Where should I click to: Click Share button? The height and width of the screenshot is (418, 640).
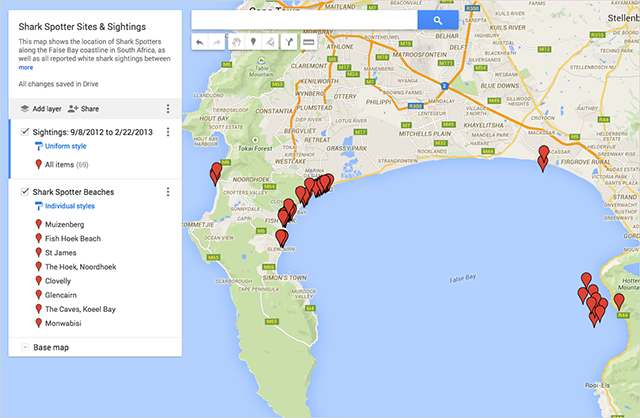(84, 109)
